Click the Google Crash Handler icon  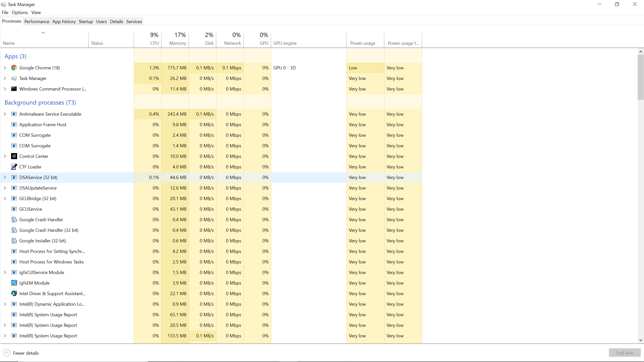(14, 219)
